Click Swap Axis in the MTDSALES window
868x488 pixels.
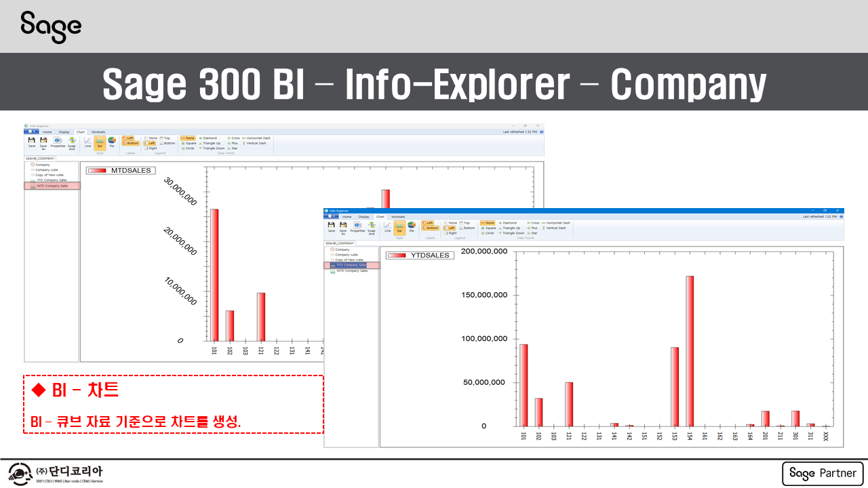point(72,143)
